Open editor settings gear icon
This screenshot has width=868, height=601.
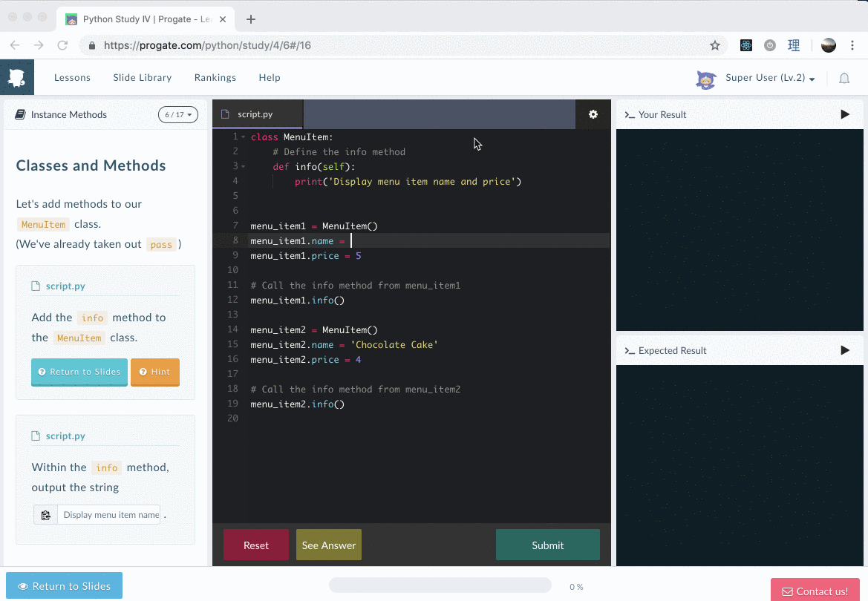tap(593, 114)
